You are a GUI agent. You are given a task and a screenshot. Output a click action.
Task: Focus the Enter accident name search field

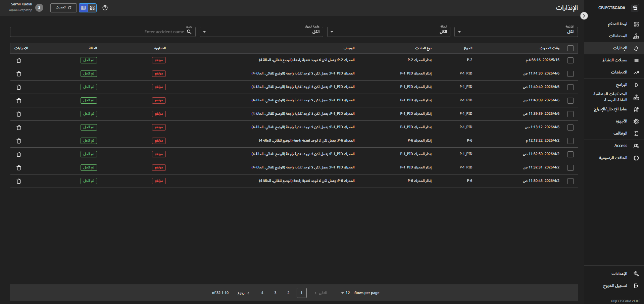(x=103, y=32)
